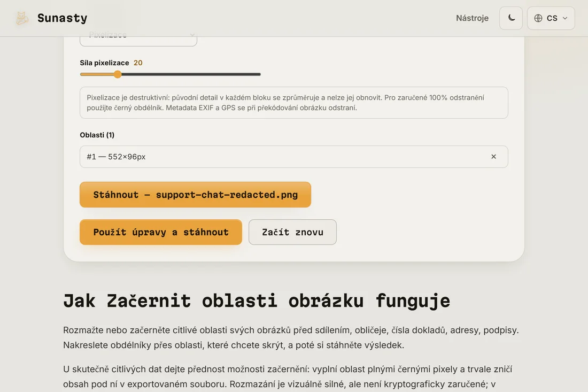Click Použít úpravy a stáhnout
Viewport: 588px width, 392px height.
[x=161, y=232]
